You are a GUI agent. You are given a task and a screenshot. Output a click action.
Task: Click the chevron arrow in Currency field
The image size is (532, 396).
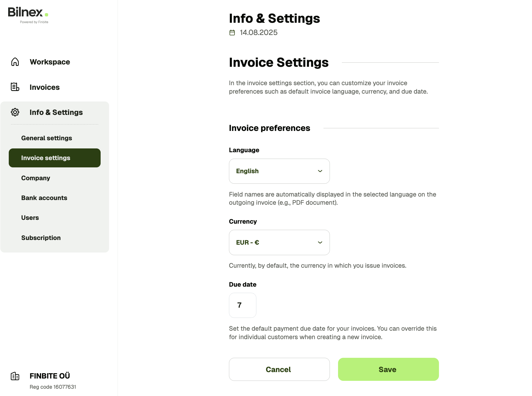coord(320,243)
